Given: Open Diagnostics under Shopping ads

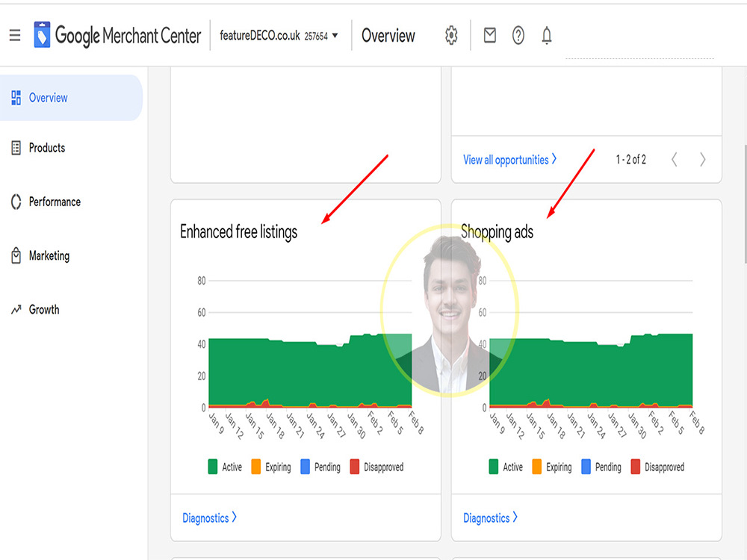Looking at the screenshot, I should pyautogui.click(x=490, y=518).
